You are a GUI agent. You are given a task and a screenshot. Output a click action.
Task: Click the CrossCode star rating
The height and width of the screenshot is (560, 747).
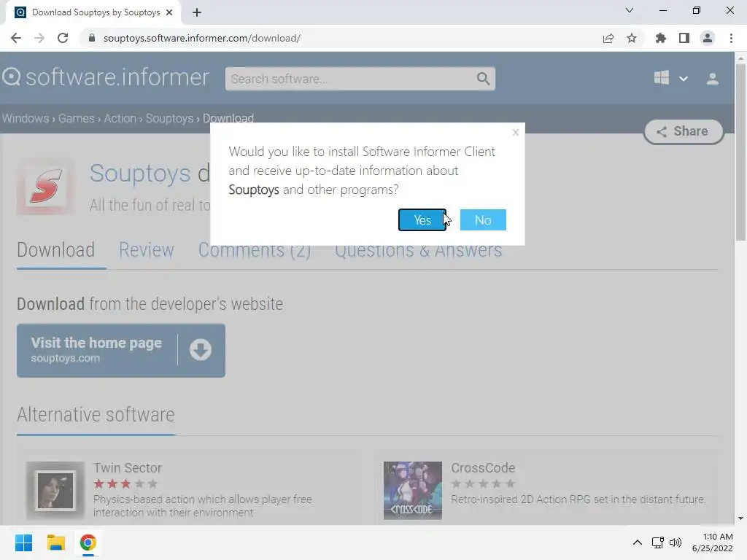[483, 484]
